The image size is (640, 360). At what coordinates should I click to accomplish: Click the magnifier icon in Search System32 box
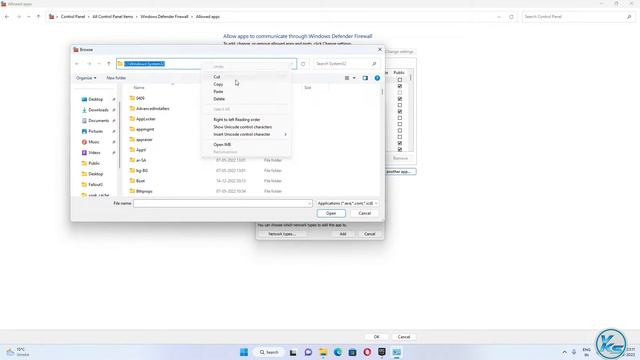pyautogui.click(x=373, y=64)
